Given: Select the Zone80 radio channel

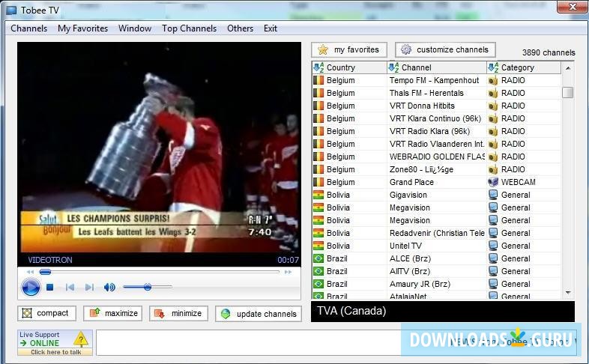Looking at the screenshot, I should pyautogui.click(x=436, y=169).
